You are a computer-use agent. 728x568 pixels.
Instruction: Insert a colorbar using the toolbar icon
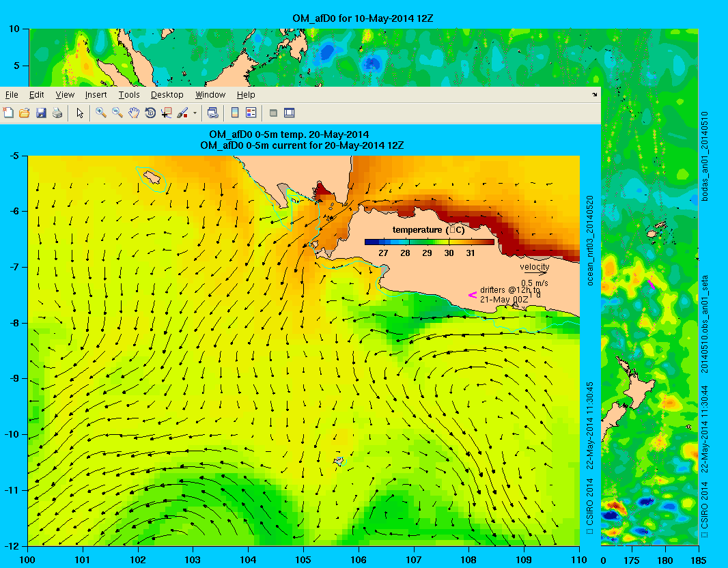[235, 113]
